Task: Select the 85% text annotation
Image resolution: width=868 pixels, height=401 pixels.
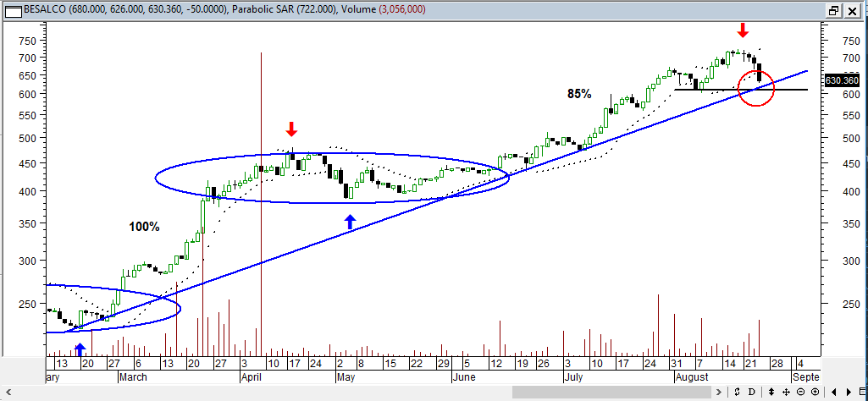Action: [x=579, y=94]
